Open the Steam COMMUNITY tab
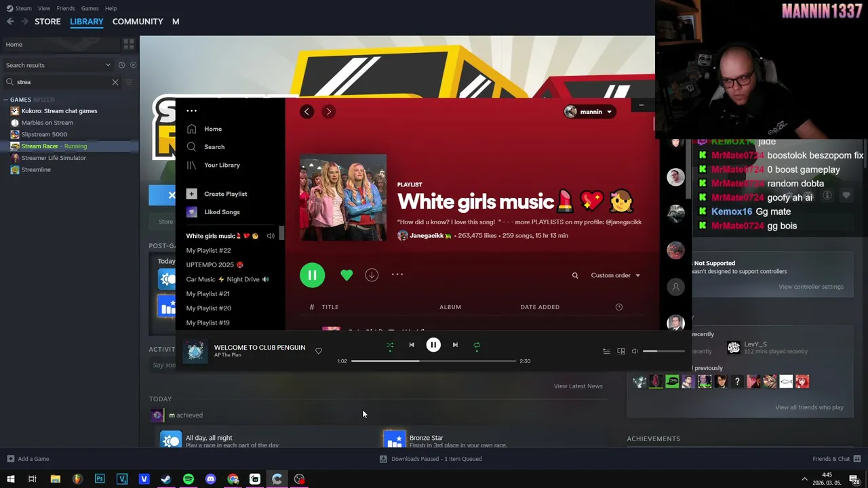Screen dimensions: 868x488 coord(138,22)
